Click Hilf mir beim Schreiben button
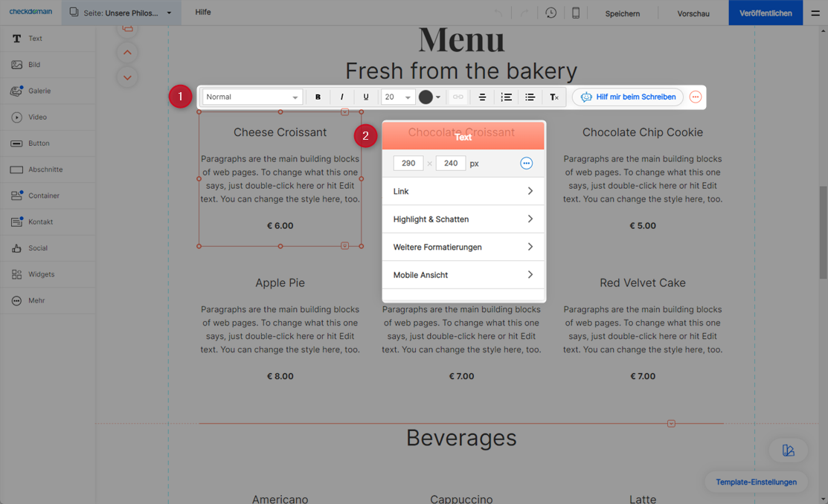This screenshot has height=504, width=828. (x=628, y=97)
